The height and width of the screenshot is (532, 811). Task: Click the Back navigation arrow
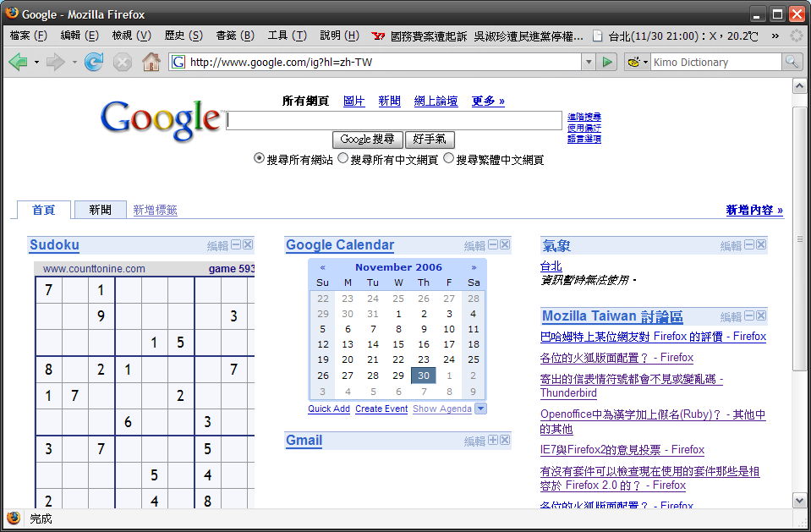click(x=18, y=62)
